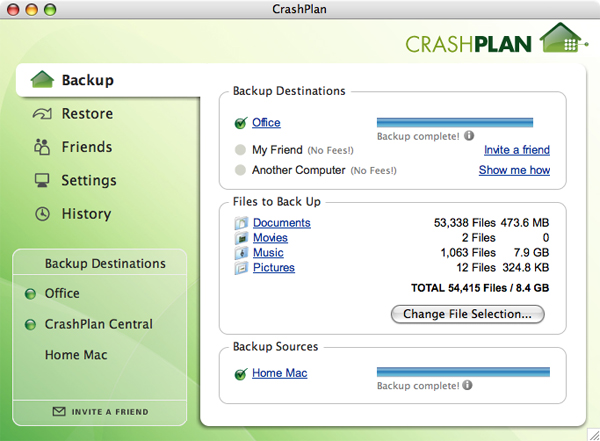Click the Documents folder icon

pos(241,223)
